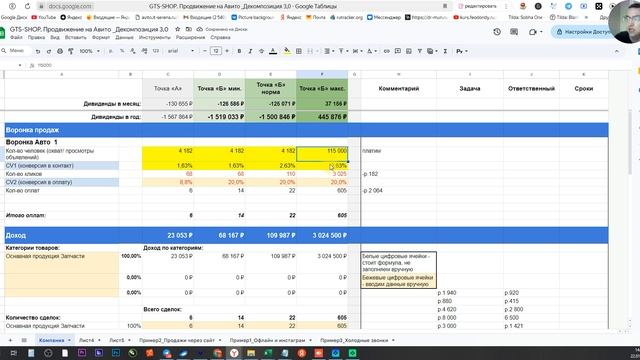Open Пример1_Офлайн и инстаграм sheet tab

[x=267, y=340]
